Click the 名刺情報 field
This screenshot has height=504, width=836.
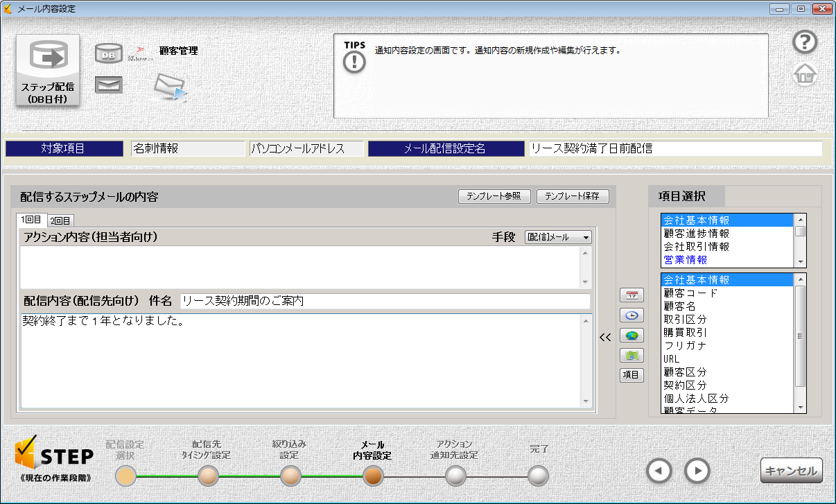point(189,148)
